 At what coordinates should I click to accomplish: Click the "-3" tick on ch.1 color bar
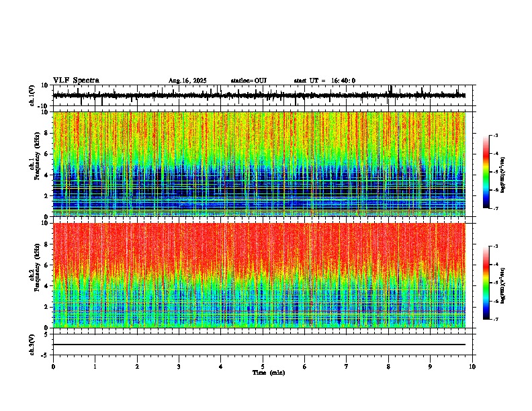[x=496, y=136]
